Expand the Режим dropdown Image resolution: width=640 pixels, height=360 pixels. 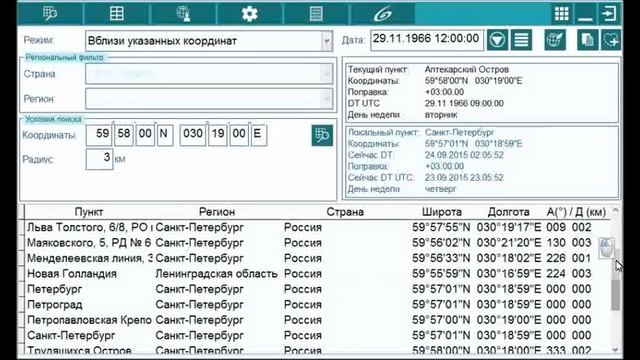(x=327, y=41)
